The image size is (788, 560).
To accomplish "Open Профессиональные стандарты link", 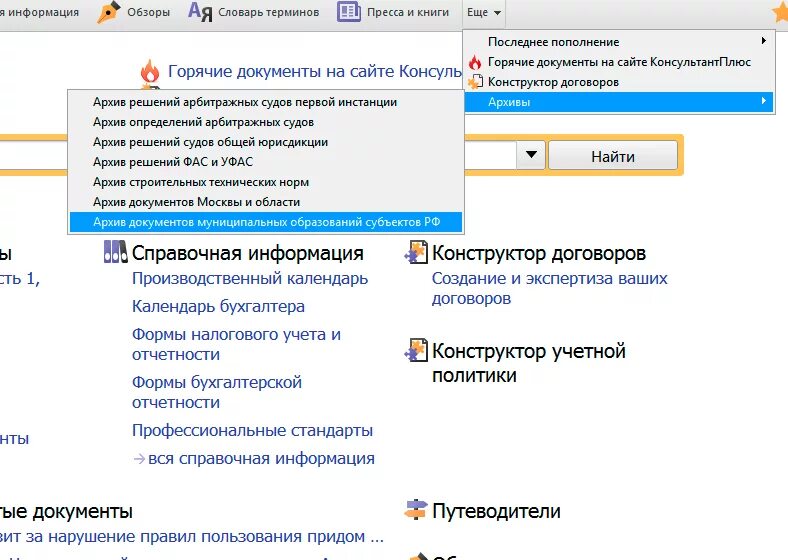I will click(252, 430).
